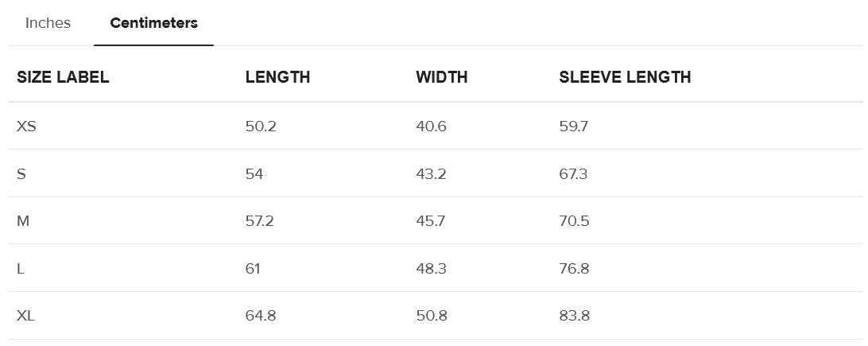Image resolution: width=868 pixels, height=346 pixels.
Task: Click the S length value 54
Action: point(254,173)
